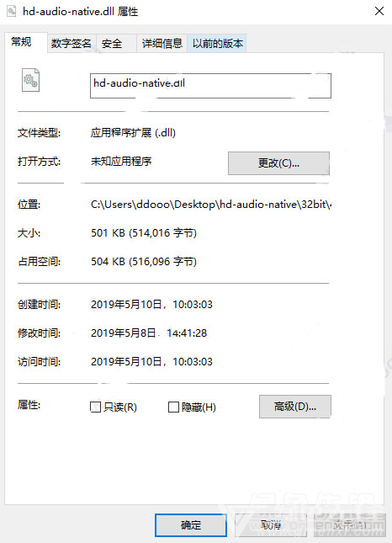Image resolution: width=392 pixels, height=543 pixels.
Task: Click the small file icon in title bar
Action: pyautogui.click(x=12, y=11)
